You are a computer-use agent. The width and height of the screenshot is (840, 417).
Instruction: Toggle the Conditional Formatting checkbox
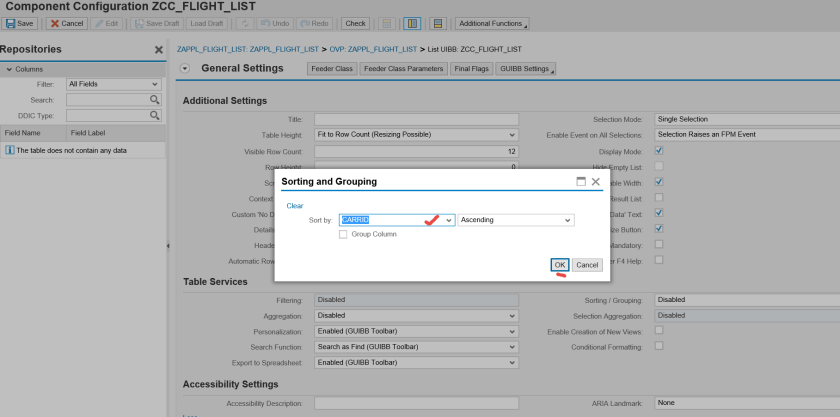pos(659,346)
